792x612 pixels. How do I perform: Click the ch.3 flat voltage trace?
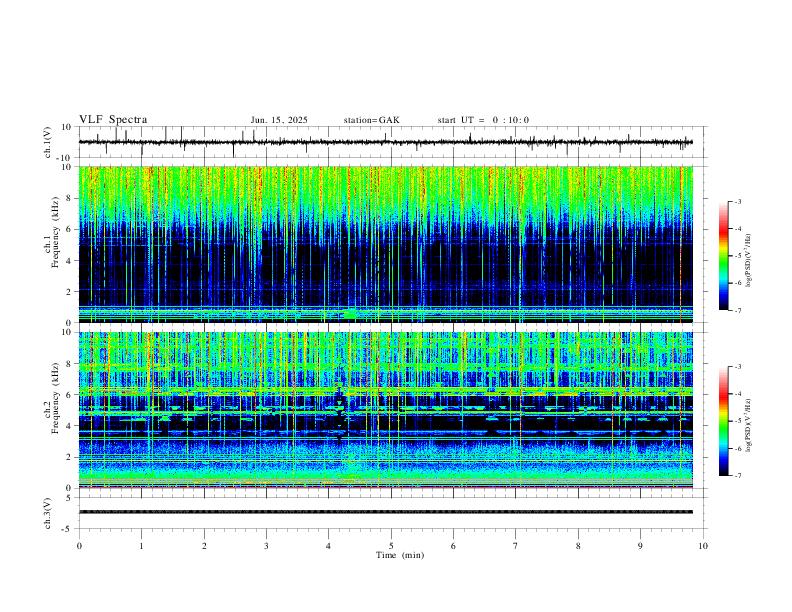(386, 512)
